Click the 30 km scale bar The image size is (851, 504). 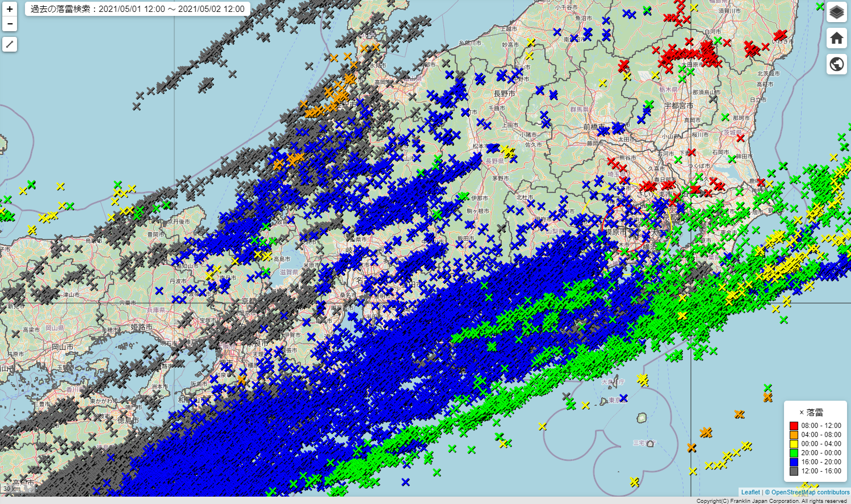pyautogui.click(x=12, y=489)
